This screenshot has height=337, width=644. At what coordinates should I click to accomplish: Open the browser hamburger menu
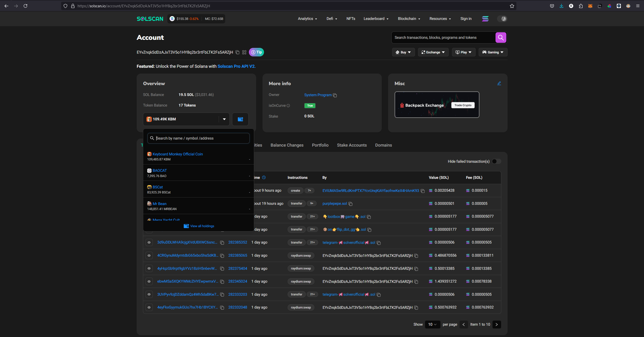(638, 6)
